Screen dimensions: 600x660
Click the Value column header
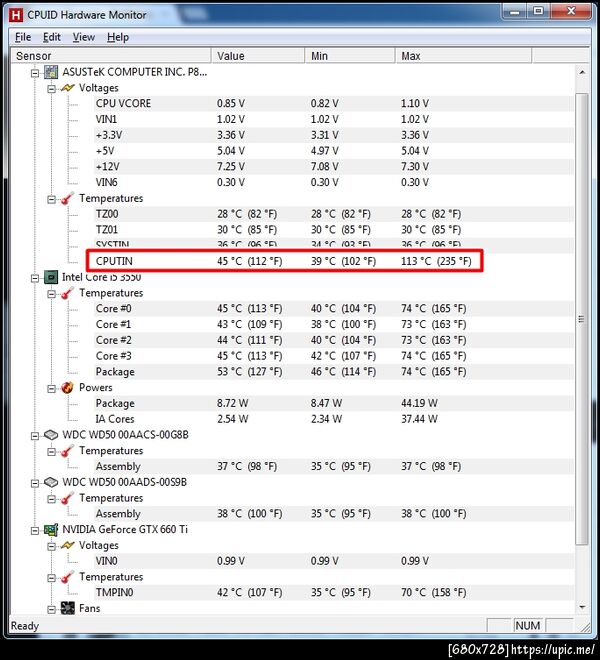tap(258, 56)
